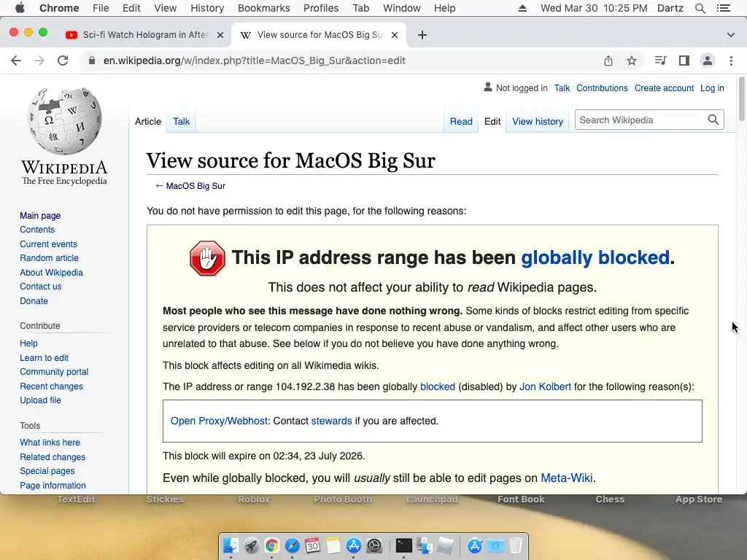Follow the globally blocked link in the heading
The image size is (747, 560).
(595, 257)
